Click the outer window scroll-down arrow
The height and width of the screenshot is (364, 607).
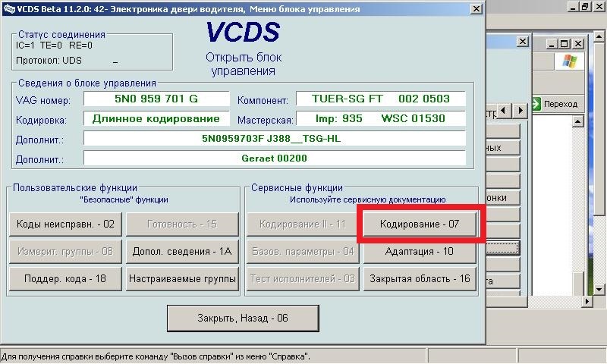coord(599,289)
